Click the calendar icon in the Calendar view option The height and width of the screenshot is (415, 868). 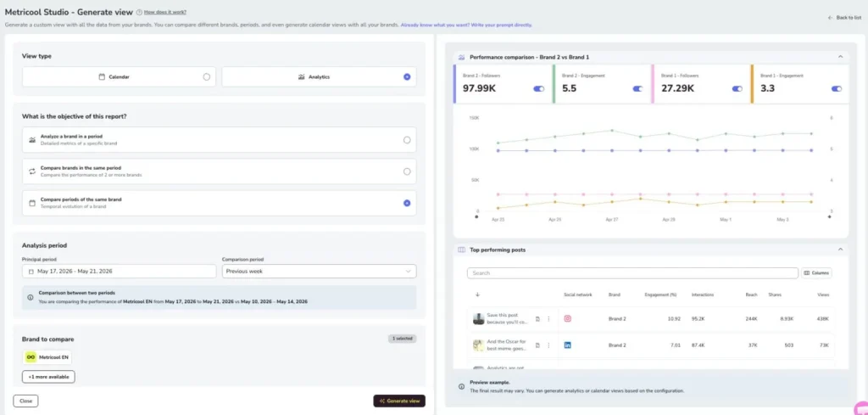pyautogui.click(x=102, y=77)
